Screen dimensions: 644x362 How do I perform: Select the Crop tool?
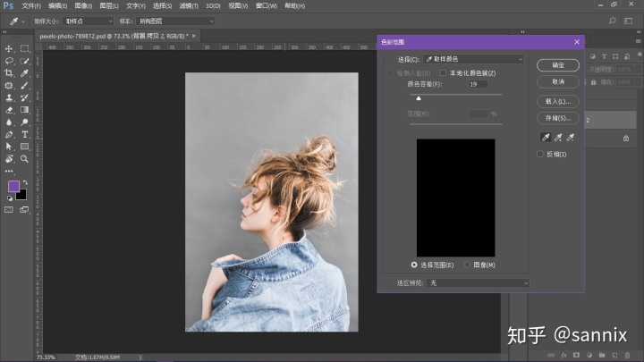(x=9, y=73)
